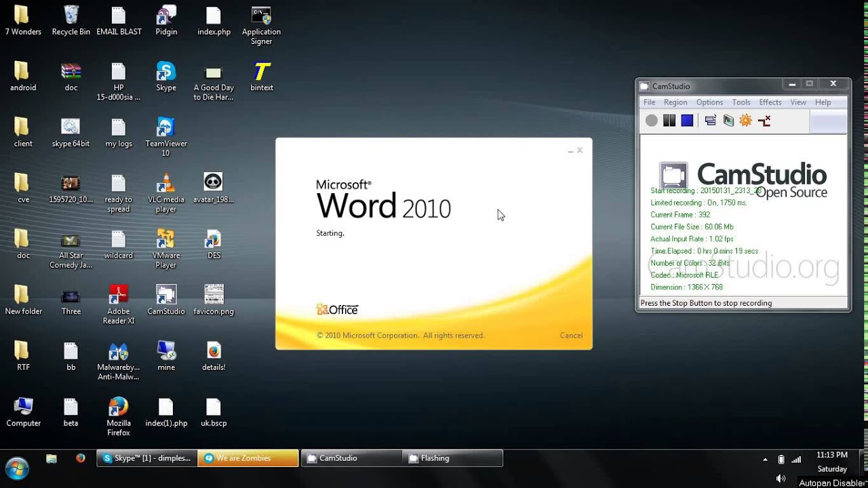Select the avatar panda image icon

pos(214,188)
